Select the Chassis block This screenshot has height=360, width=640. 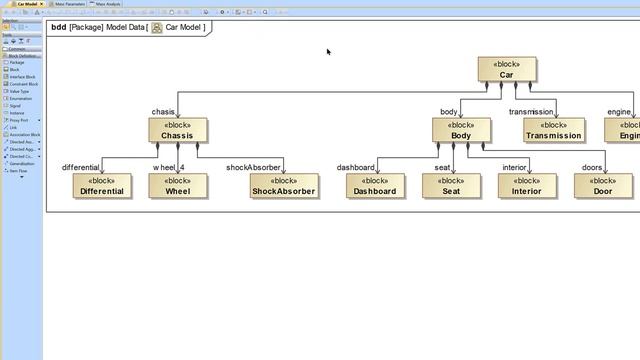tap(178, 130)
